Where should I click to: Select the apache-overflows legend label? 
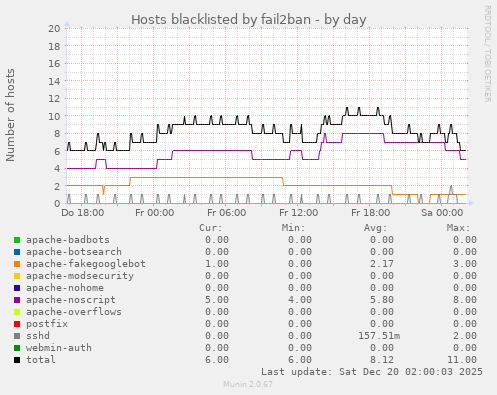[74, 312]
